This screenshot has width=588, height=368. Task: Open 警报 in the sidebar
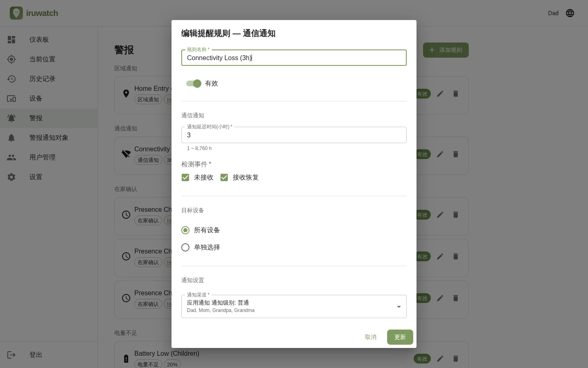[49, 118]
